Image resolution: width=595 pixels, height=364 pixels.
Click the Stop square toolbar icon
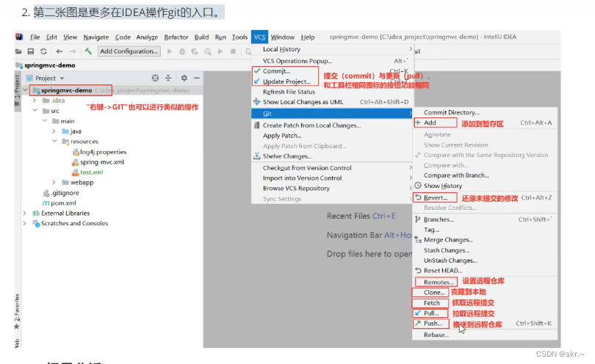tap(233, 51)
